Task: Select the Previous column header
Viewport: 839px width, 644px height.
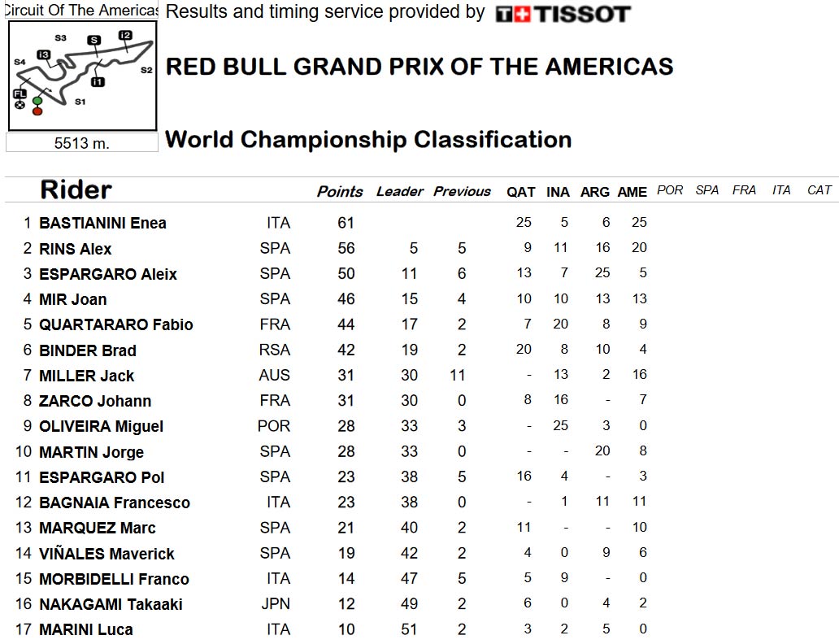Action: (x=462, y=192)
